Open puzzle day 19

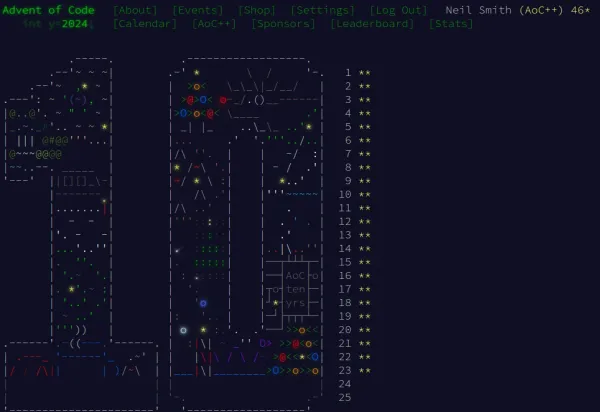345,316
